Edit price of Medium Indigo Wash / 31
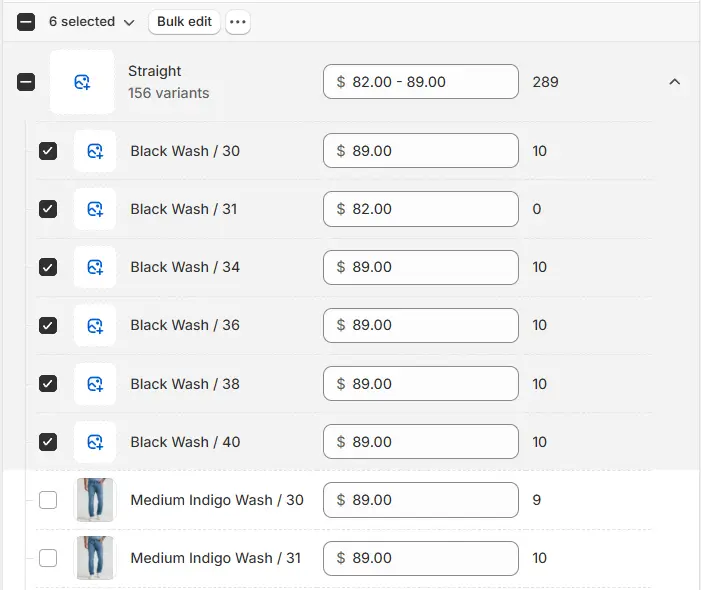This screenshot has height=590, width=701. click(421, 558)
